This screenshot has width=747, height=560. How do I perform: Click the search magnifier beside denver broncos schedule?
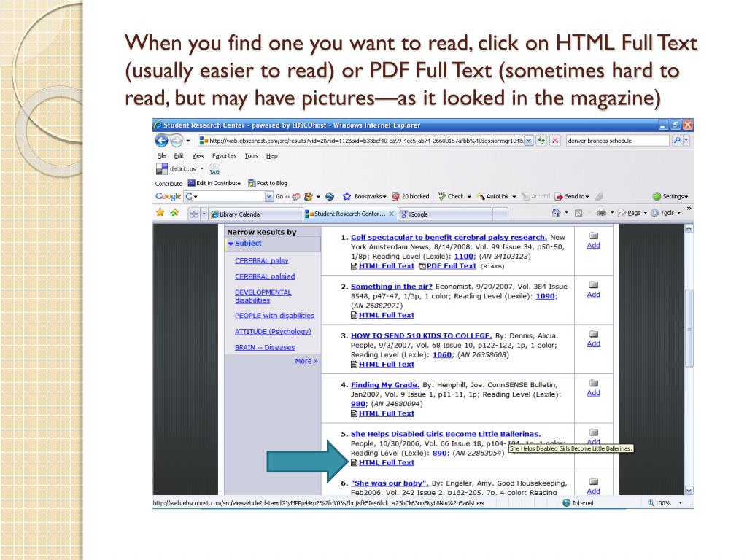(676, 141)
